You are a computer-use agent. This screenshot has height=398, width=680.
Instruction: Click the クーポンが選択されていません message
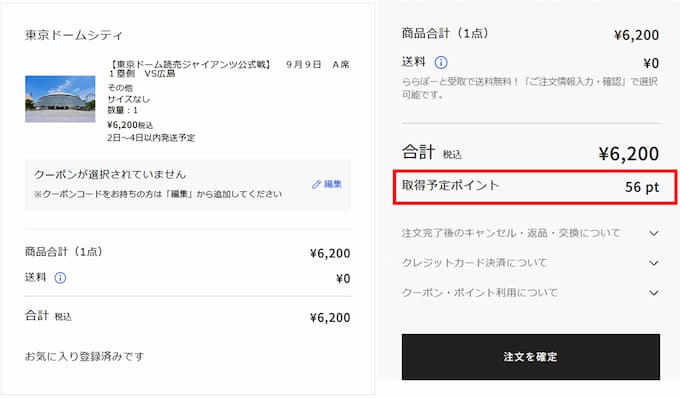[110, 174]
